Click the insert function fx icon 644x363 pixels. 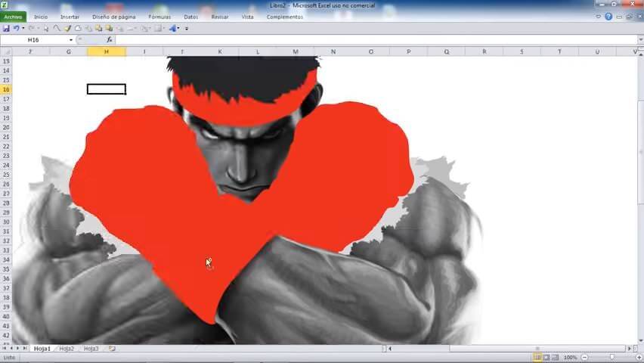pyautogui.click(x=110, y=40)
